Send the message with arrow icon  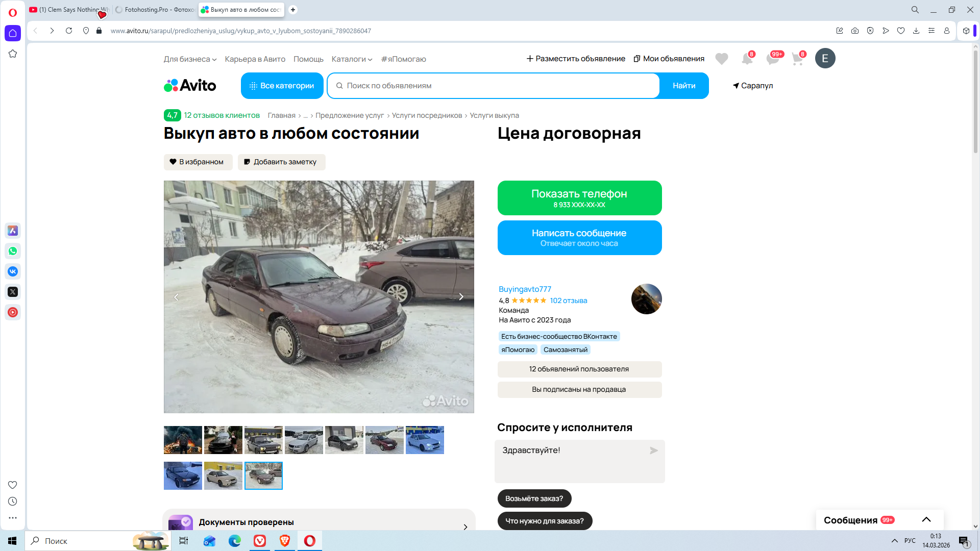point(653,450)
